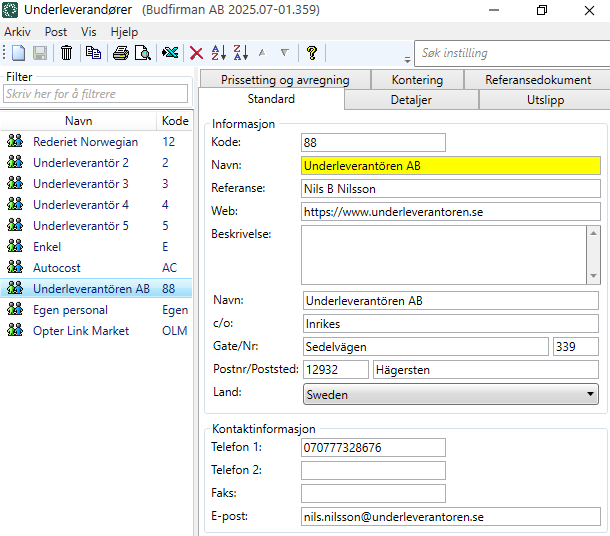The image size is (610, 536).
Task: Click the Excel export icon
Action: click(x=171, y=53)
